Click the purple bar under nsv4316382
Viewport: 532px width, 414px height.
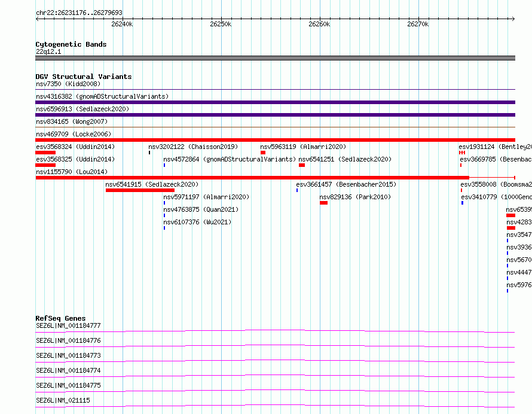(x=275, y=102)
